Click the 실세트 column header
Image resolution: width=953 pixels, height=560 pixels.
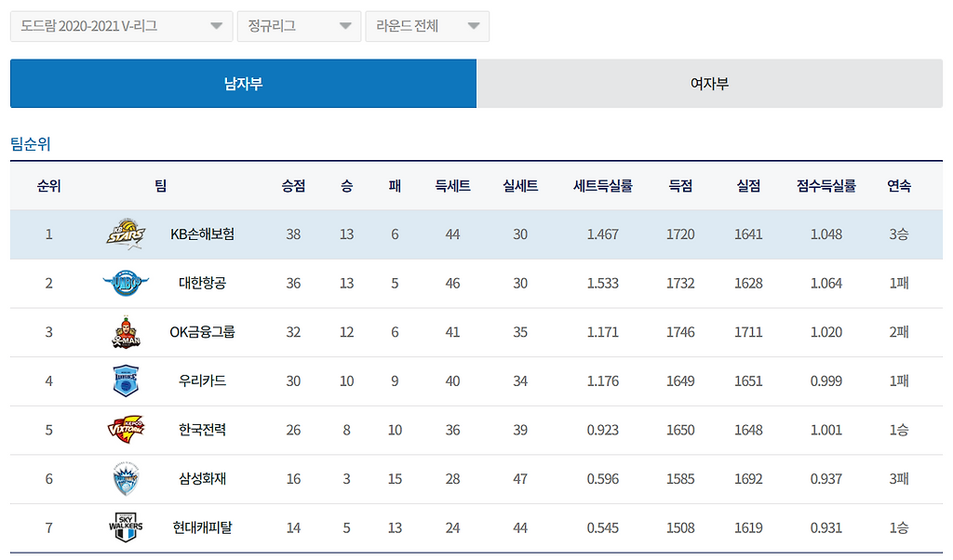click(520, 186)
